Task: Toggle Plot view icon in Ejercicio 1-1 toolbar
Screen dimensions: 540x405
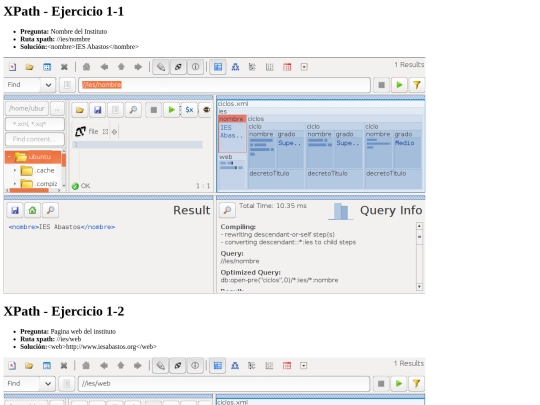Action: [269, 67]
